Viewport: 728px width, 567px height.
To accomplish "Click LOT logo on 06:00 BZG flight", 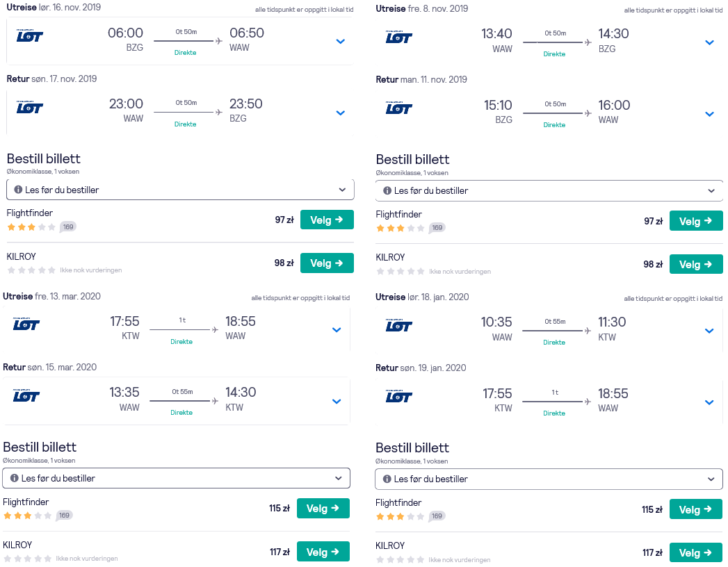I will coord(30,35).
